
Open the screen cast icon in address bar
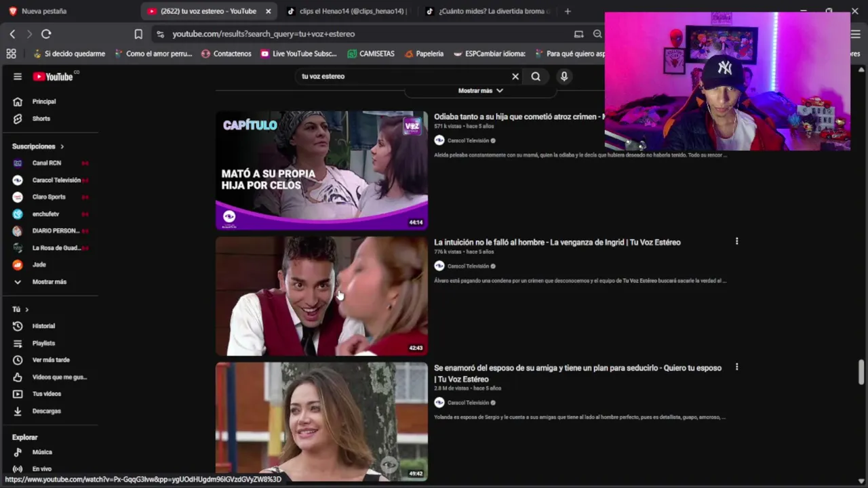[578, 34]
